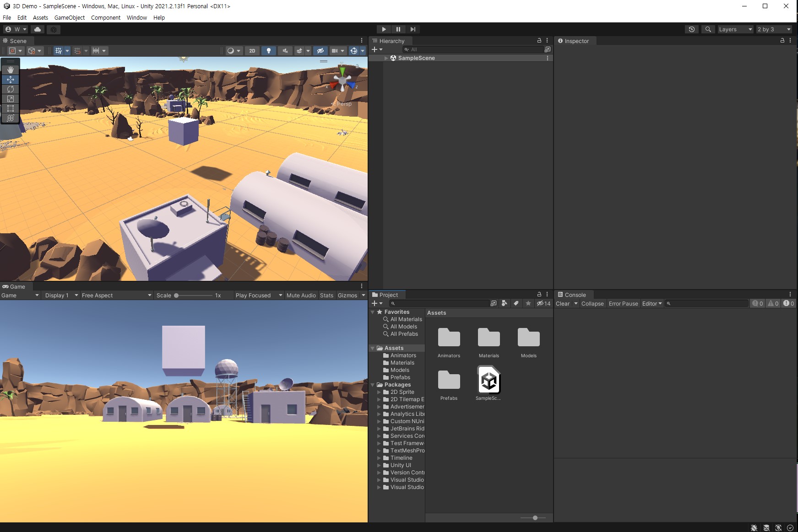Viewport: 798px width, 532px height.
Task: Open Undo History icon
Action: 692,29
